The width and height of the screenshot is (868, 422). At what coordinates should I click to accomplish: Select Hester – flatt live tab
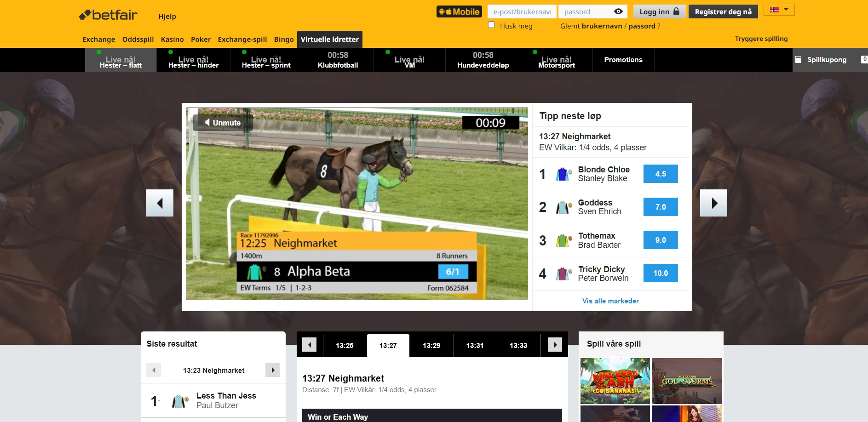coord(121,60)
